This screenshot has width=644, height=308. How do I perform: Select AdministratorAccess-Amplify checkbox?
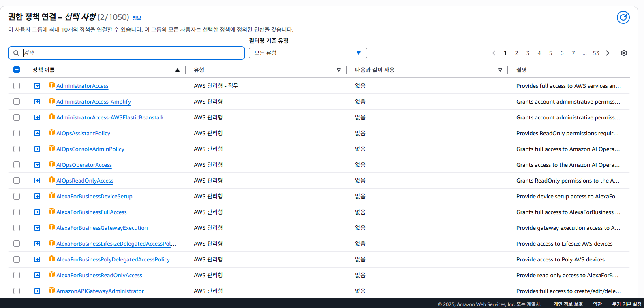click(x=17, y=102)
